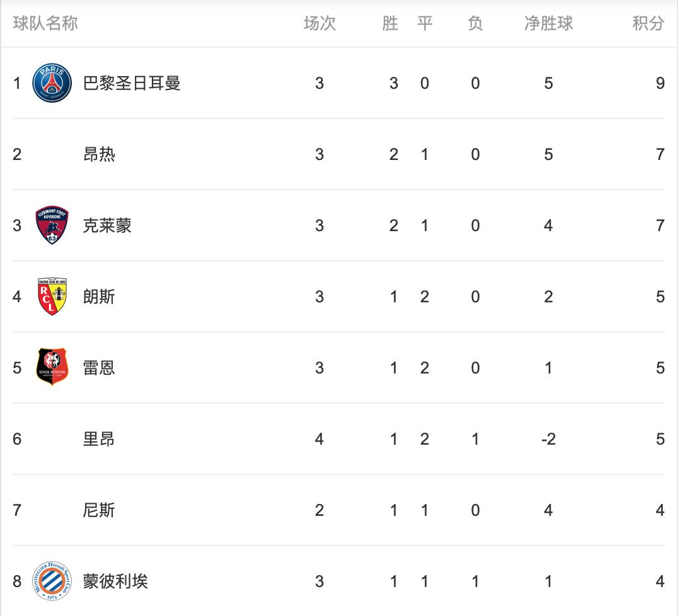Click the 平 column header
678x616 pixels.
coord(425,24)
